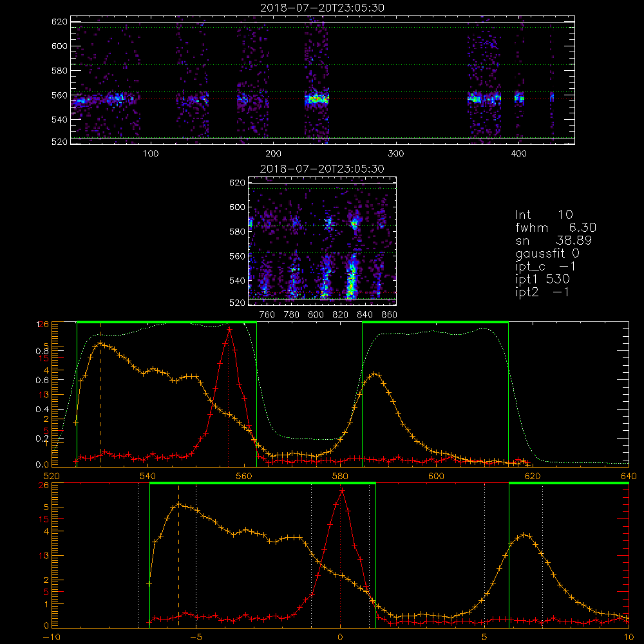
Task: Click y-axis label '540' of top spectrogram
Action: click(x=59, y=120)
